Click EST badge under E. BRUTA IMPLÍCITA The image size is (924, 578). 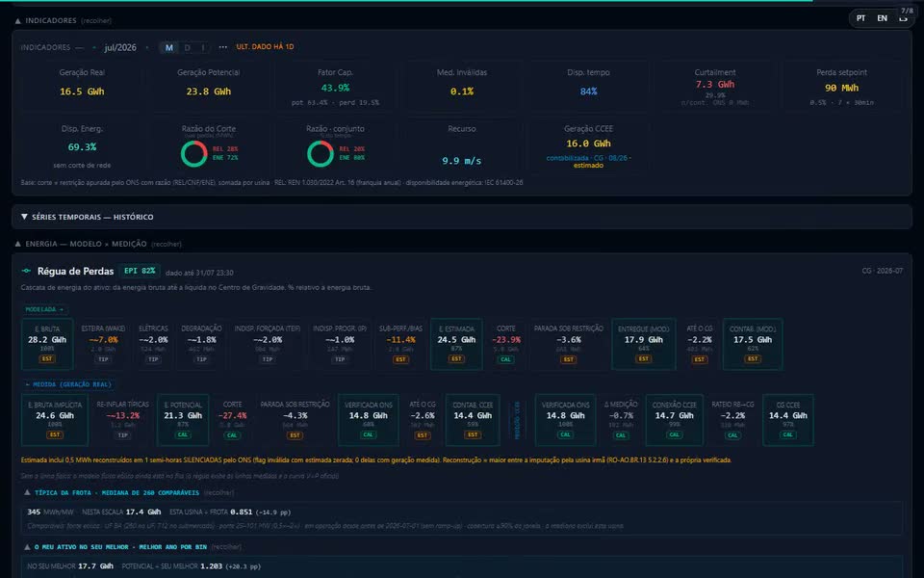pos(55,434)
